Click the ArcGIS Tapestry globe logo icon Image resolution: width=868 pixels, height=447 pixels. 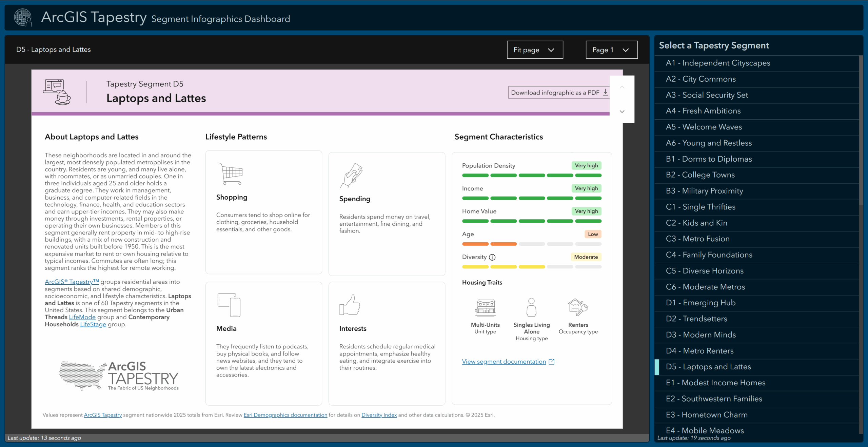[23, 17]
